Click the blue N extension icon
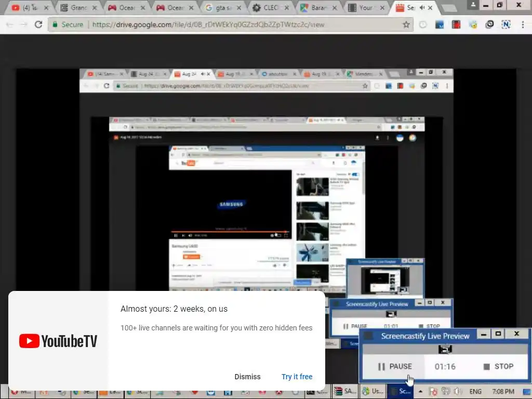This screenshot has height=399, width=532. pos(506,24)
